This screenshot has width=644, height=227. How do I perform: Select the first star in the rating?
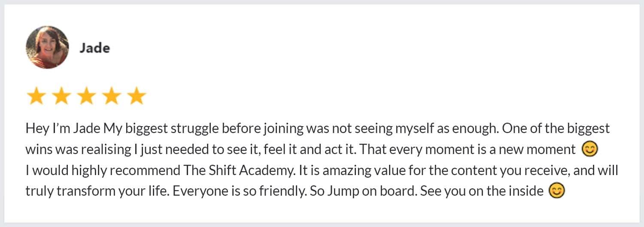[36, 96]
